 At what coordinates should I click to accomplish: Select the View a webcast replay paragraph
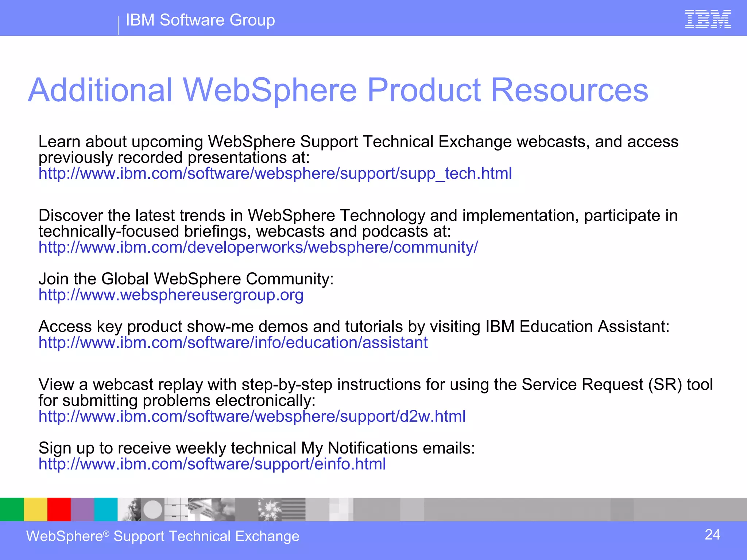coord(376,393)
